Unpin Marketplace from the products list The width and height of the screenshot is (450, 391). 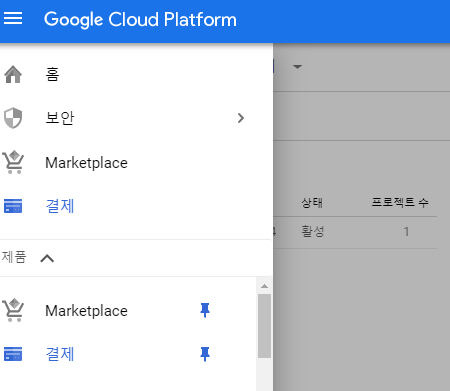(x=205, y=310)
